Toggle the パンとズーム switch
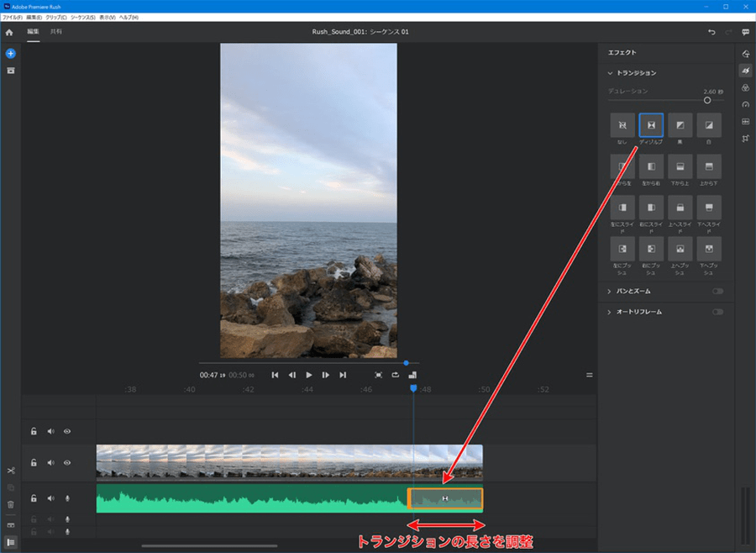The height and width of the screenshot is (553, 756). coord(717,292)
